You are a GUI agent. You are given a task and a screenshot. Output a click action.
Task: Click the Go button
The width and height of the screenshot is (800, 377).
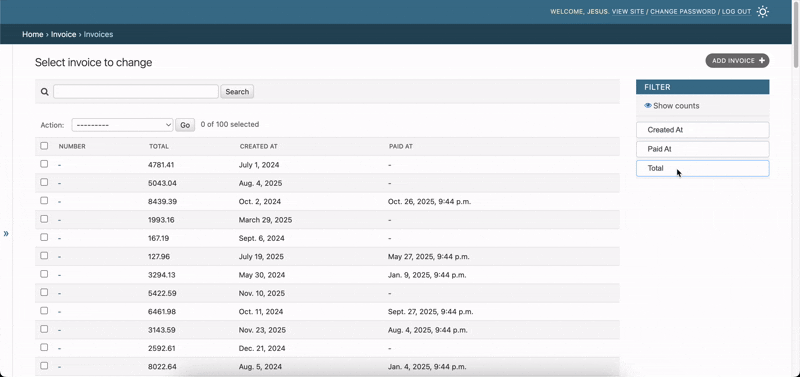point(185,125)
